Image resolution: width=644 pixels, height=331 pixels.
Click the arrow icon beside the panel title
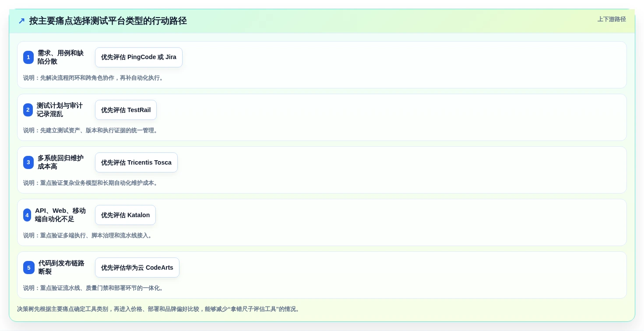click(x=21, y=21)
